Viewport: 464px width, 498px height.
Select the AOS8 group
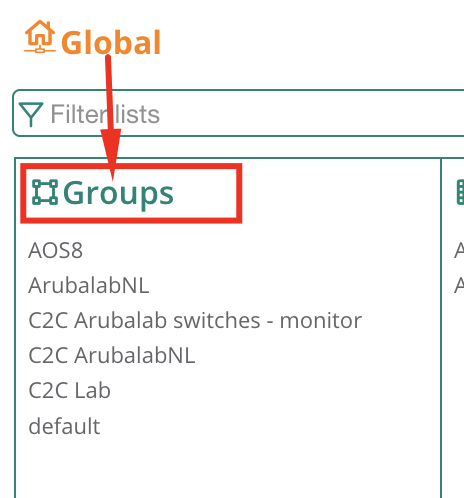[x=55, y=251]
